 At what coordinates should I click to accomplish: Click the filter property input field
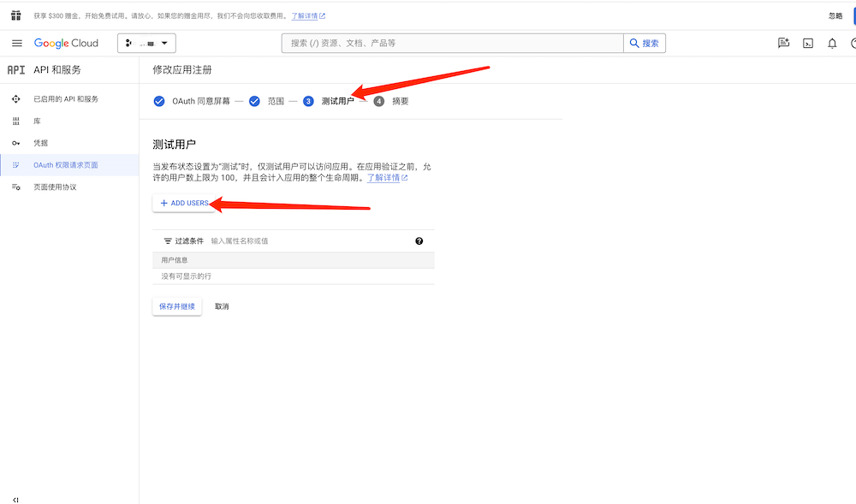[308, 241]
